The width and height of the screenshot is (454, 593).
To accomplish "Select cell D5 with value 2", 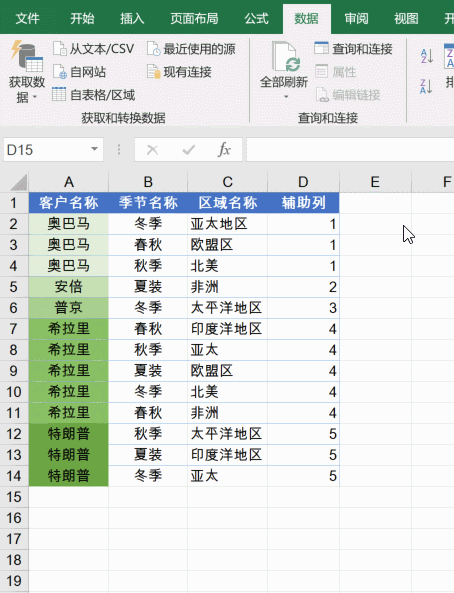I will pyautogui.click(x=303, y=287).
